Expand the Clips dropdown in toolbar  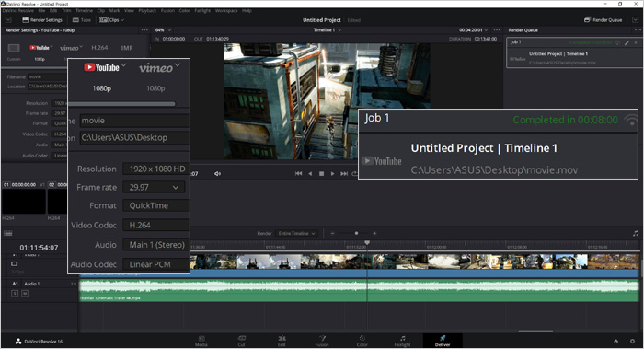111,19
